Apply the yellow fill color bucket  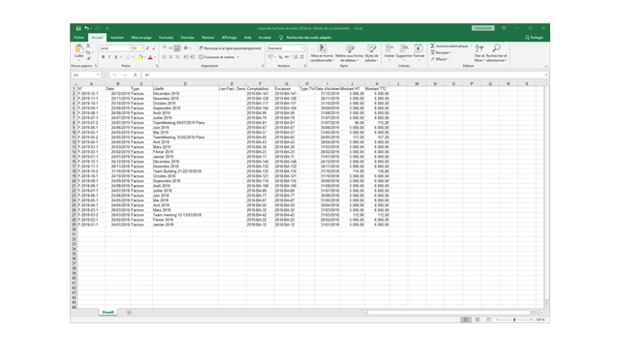140,57
